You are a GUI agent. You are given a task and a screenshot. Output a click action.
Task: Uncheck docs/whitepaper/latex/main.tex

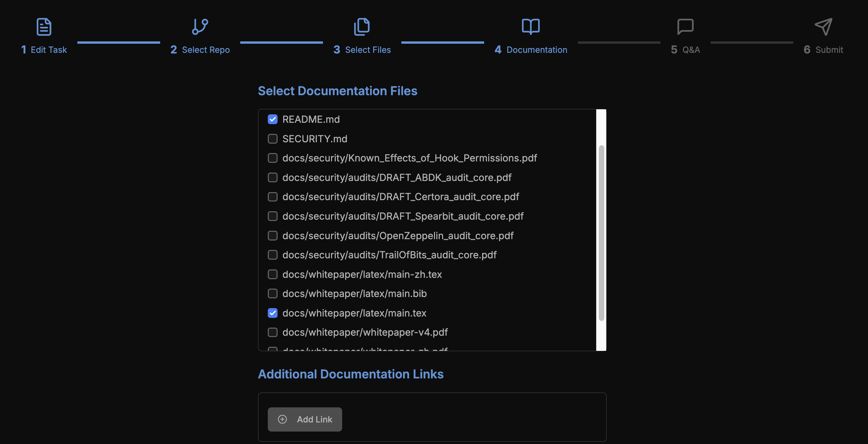point(272,313)
